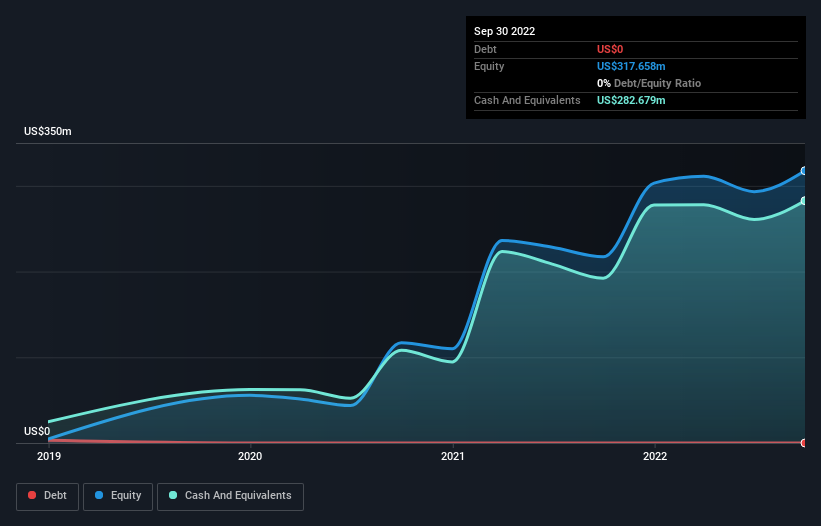
Task: Toggle the Equity legend button
Action: (x=118, y=496)
